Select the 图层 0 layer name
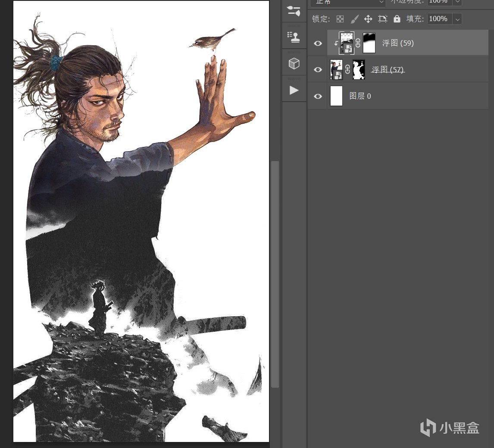 (x=360, y=96)
